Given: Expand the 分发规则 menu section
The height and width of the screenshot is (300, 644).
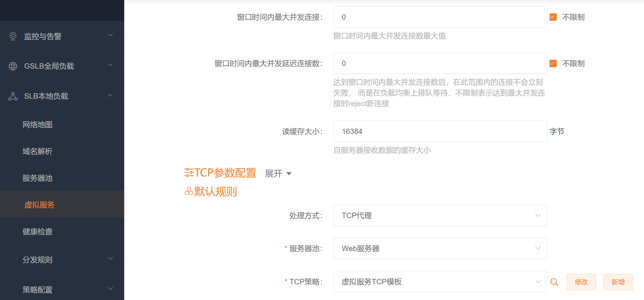Looking at the screenshot, I should [x=110, y=258].
